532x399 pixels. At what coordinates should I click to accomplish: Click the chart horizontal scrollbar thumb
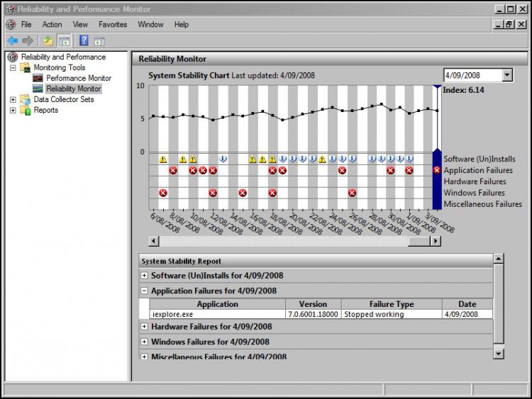pyautogui.click(x=419, y=241)
